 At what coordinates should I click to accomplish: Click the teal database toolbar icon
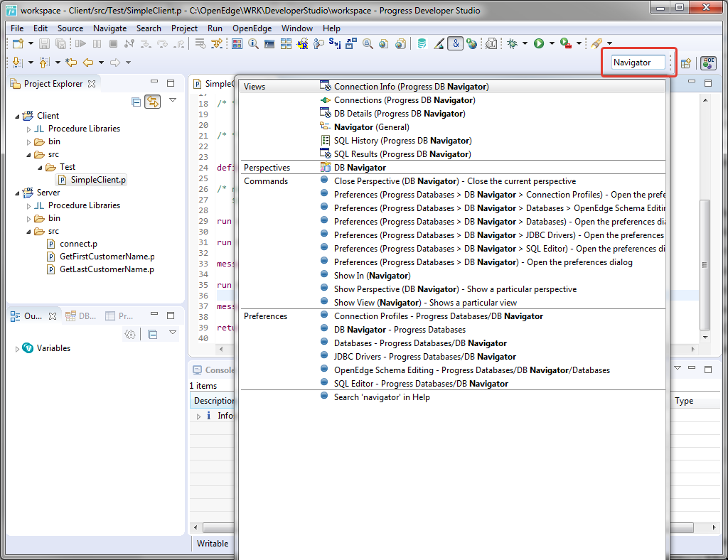(422, 43)
